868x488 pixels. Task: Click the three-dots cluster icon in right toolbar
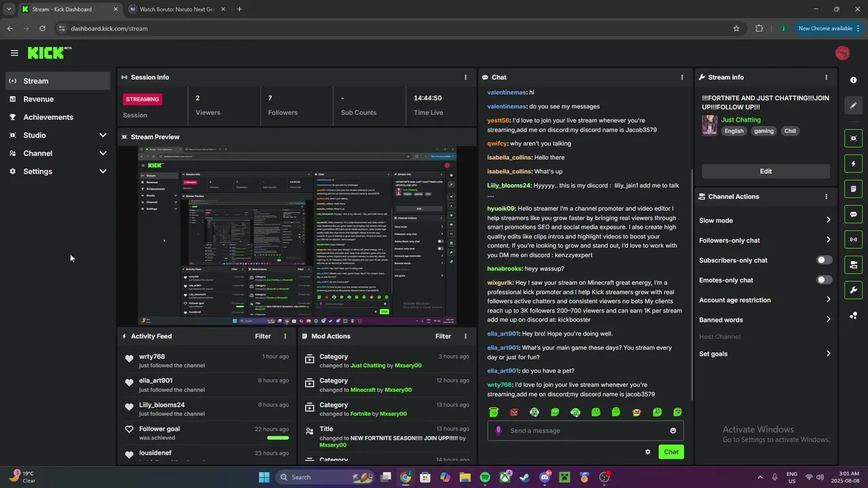(x=853, y=315)
